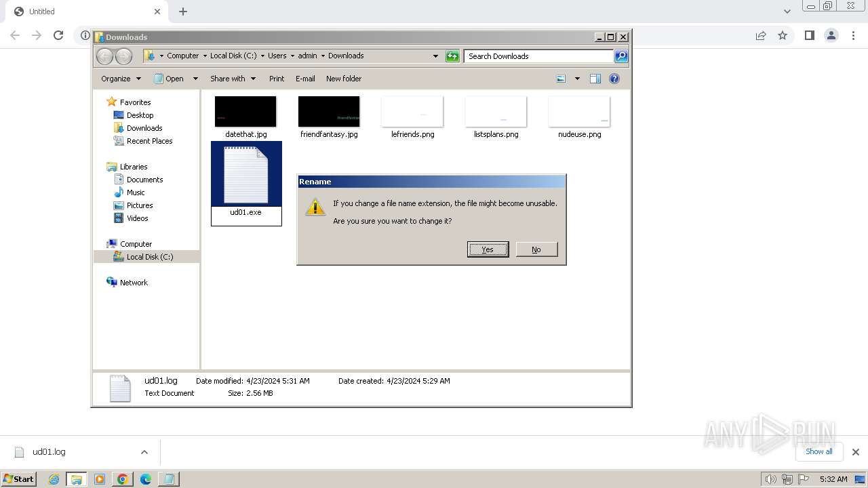Click the browser reload button

point(58,35)
